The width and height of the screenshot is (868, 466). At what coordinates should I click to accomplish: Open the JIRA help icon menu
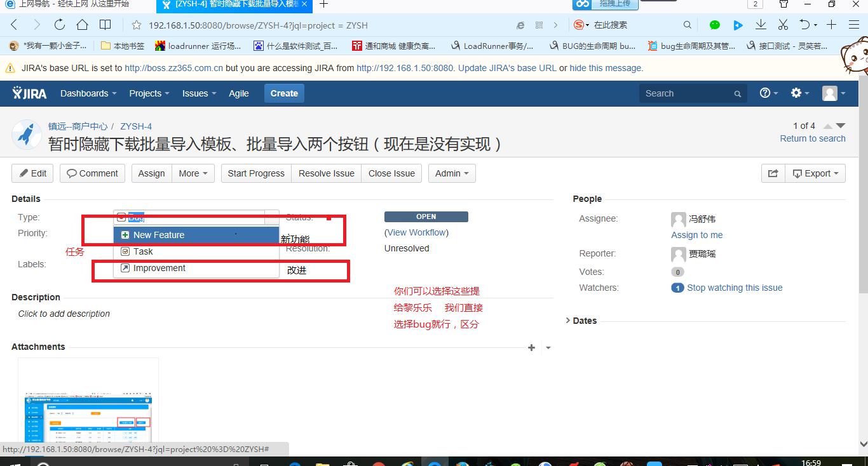768,93
